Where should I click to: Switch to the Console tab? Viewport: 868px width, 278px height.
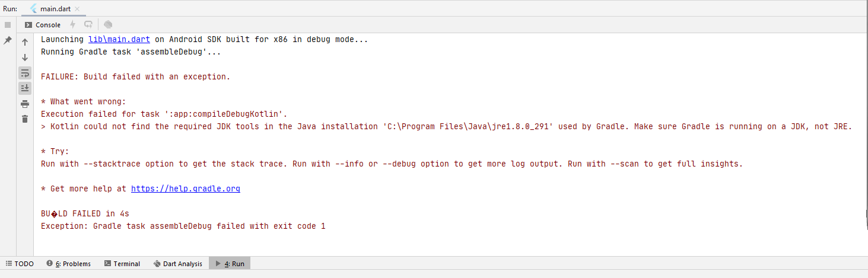click(x=43, y=25)
